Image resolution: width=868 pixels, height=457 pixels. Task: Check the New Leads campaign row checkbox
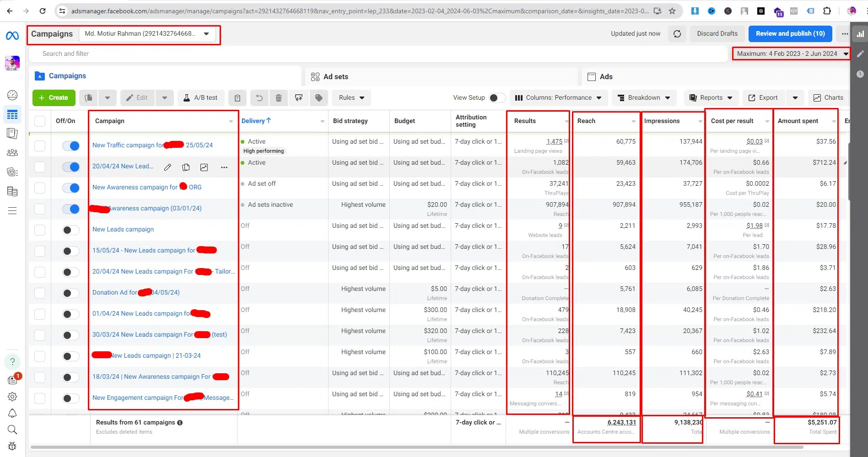click(40, 230)
